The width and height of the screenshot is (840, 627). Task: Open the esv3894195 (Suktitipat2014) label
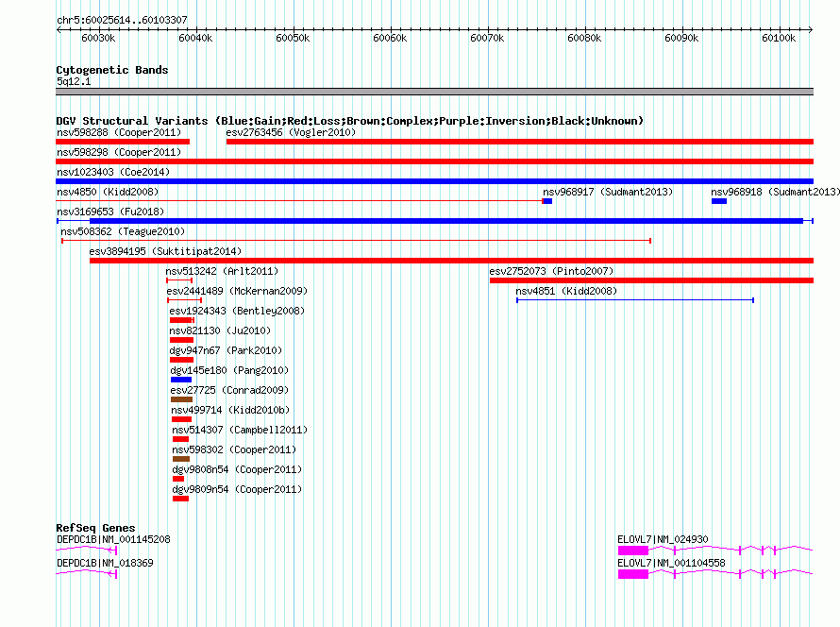coord(165,251)
